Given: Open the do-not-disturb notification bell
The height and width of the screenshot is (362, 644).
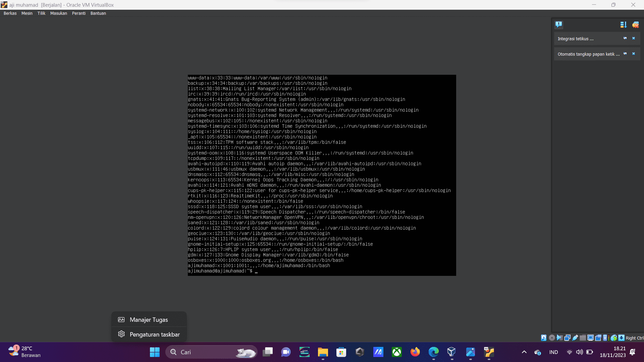Looking at the screenshot, I should (633, 352).
